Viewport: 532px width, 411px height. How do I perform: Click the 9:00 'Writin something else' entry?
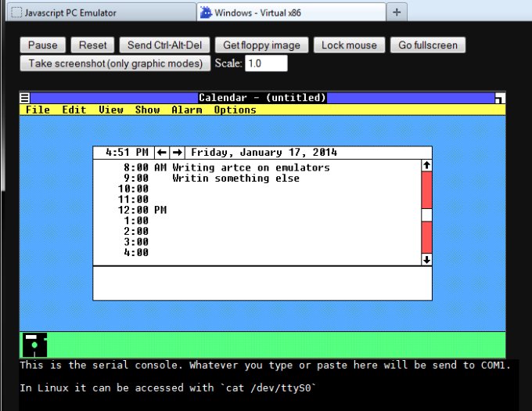coord(235,178)
